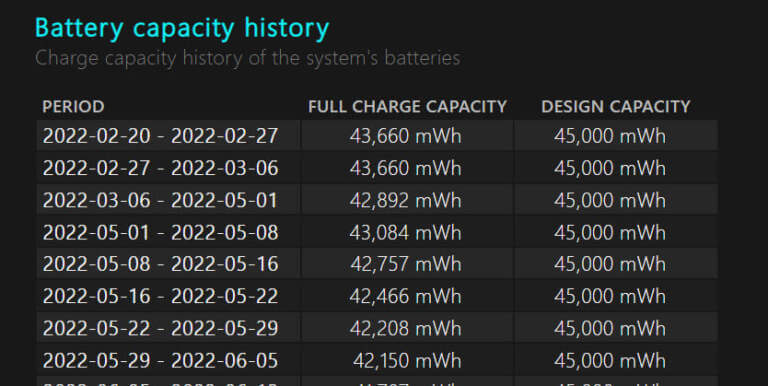Screen dimensions: 768x386
Task: Click the 43,084 mWh full charge value
Action: tap(406, 232)
